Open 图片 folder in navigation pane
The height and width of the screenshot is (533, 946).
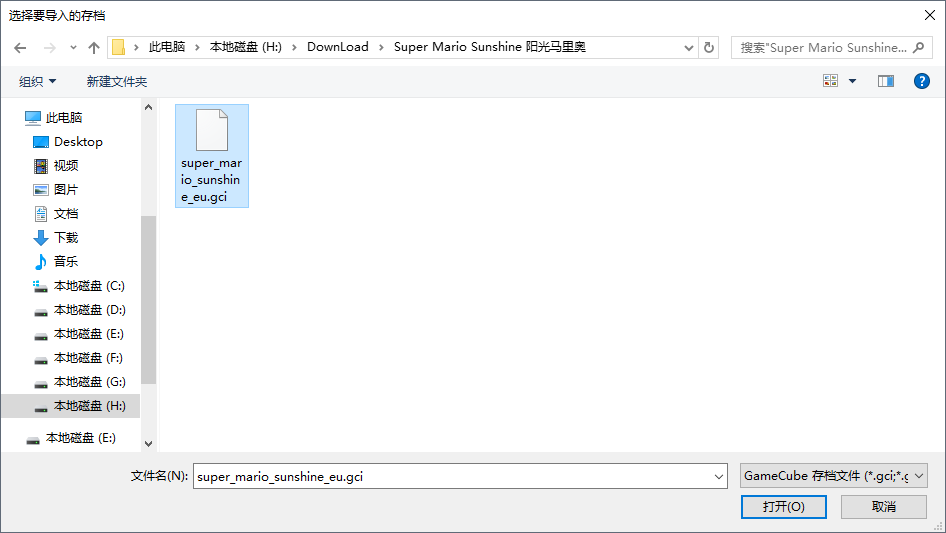[x=66, y=190]
